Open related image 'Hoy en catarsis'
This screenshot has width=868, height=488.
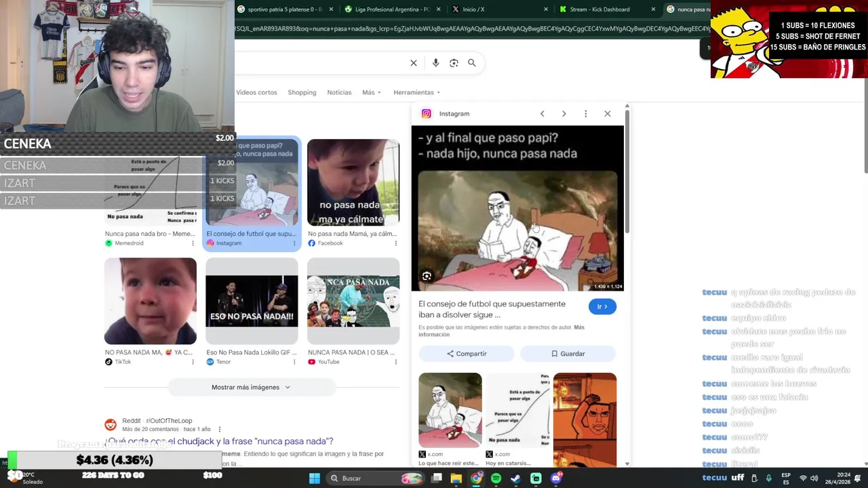(x=517, y=410)
